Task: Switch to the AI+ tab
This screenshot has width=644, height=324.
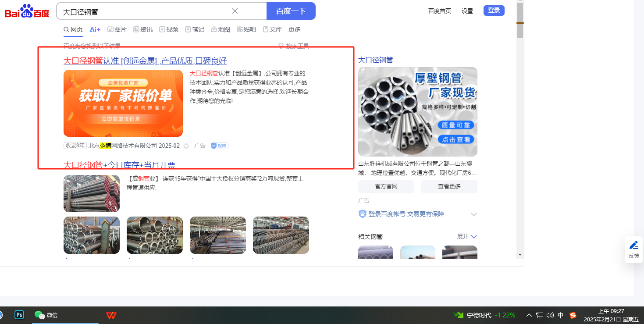Action: tap(95, 29)
